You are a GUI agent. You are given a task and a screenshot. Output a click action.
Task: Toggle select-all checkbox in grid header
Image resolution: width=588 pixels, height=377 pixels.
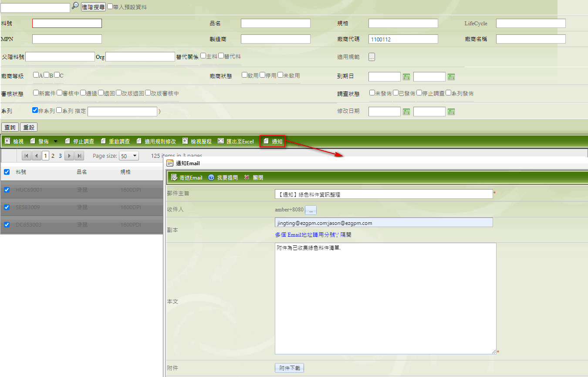[x=7, y=172]
